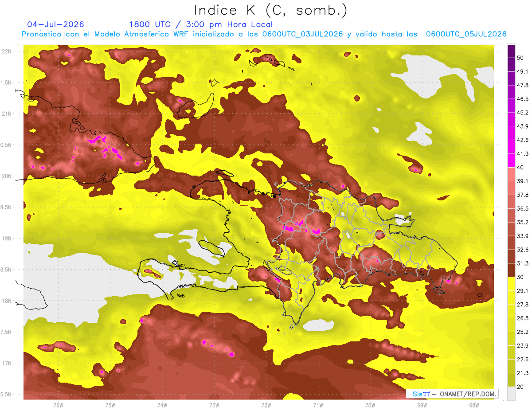Click the "68W" longitude label
This screenshot has width=532, height=411.
coord(474,405)
